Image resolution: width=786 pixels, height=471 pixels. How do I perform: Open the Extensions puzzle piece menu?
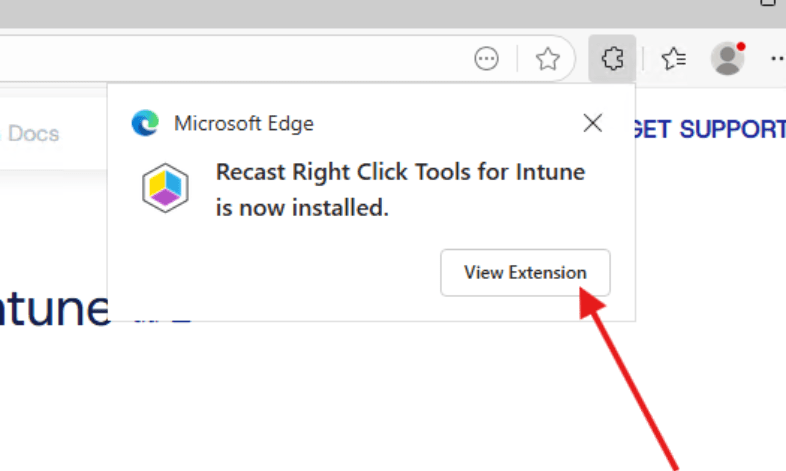[x=612, y=59]
